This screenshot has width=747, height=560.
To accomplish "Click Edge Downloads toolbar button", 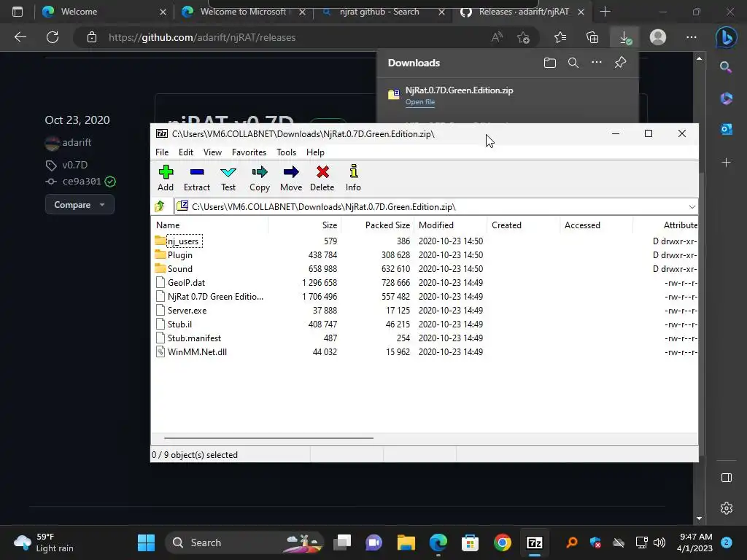I will (624, 38).
